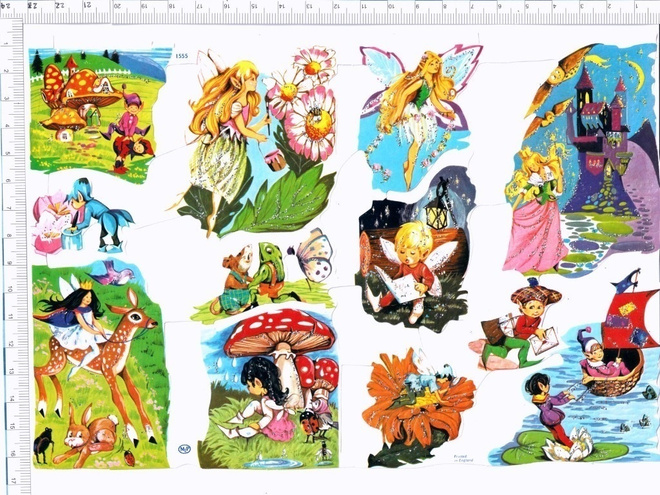Select the white water lily flower
The width and height of the screenshot is (660, 495).
point(569,444)
